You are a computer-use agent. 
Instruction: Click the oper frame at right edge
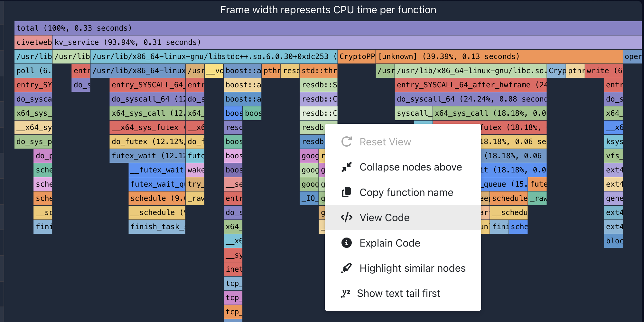pyautogui.click(x=632, y=56)
